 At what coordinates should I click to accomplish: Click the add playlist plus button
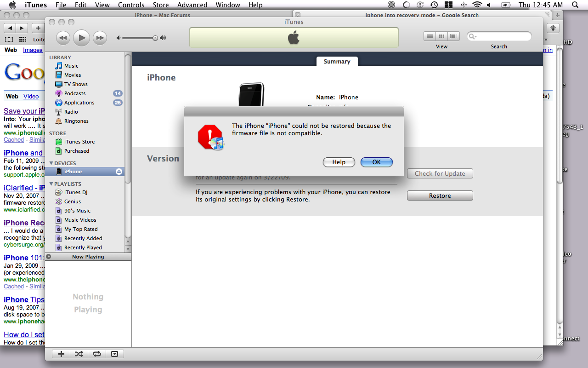[x=61, y=354]
